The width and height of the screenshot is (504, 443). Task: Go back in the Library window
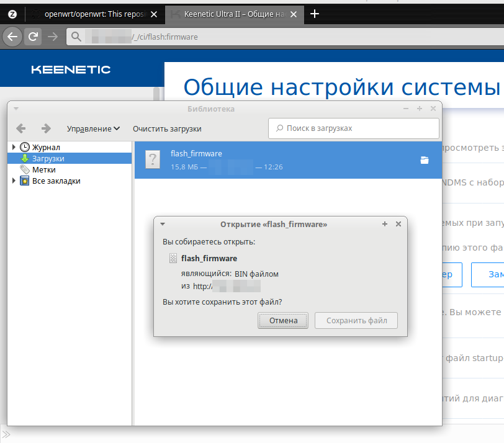(21, 128)
